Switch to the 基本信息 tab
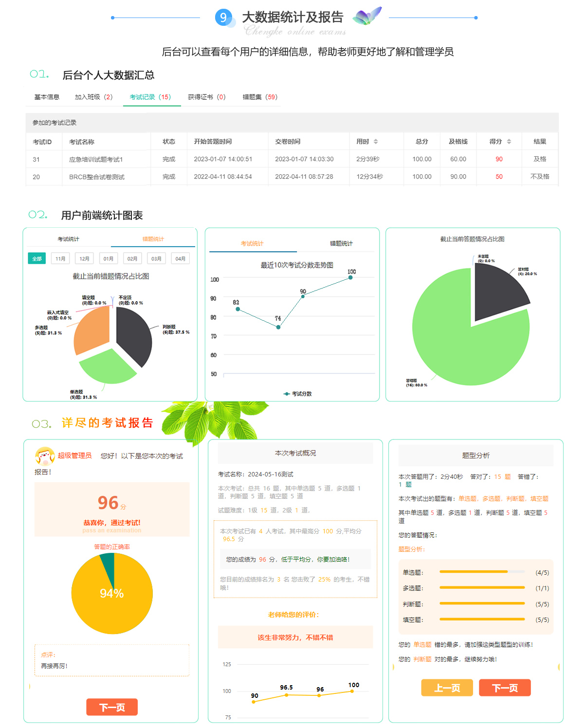 47,97
